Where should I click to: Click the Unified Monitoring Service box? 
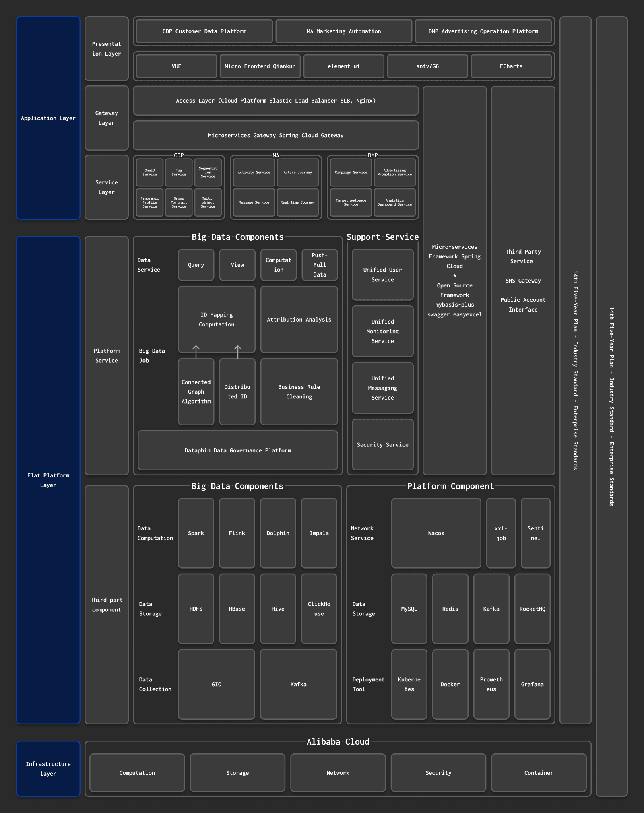click(x=382, y=331)
